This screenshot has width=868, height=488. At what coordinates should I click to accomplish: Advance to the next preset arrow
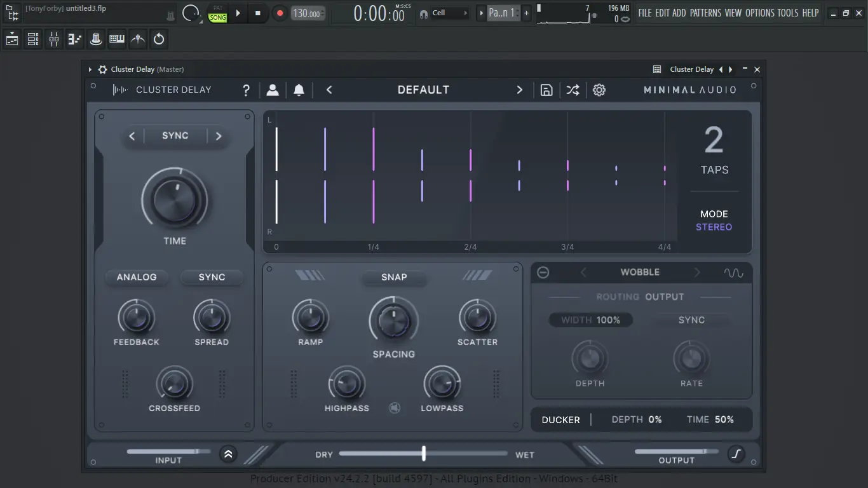tap(519, 90)
